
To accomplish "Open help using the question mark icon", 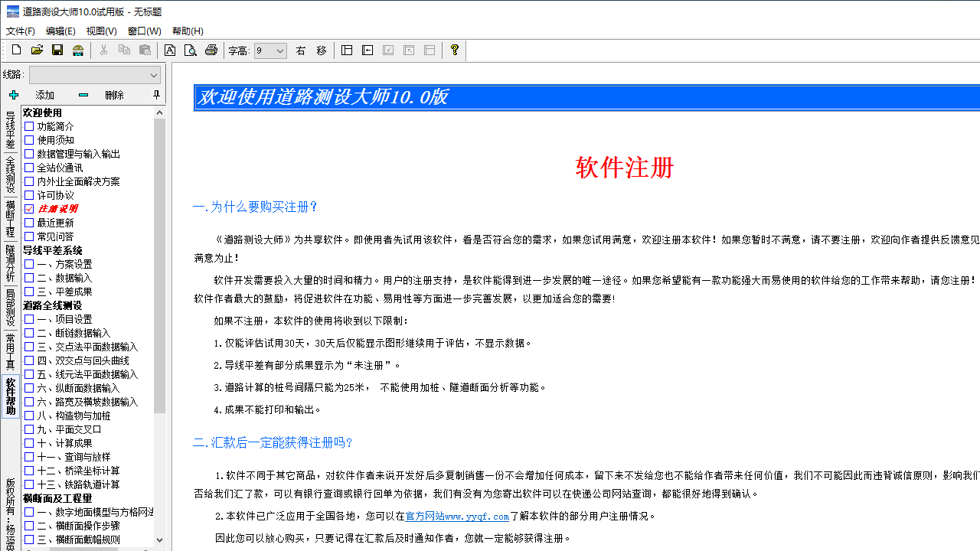I will pos(453,50).
